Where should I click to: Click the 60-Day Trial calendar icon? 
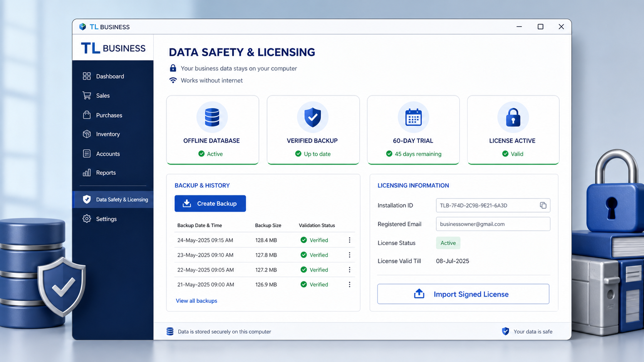click(413, 117)
